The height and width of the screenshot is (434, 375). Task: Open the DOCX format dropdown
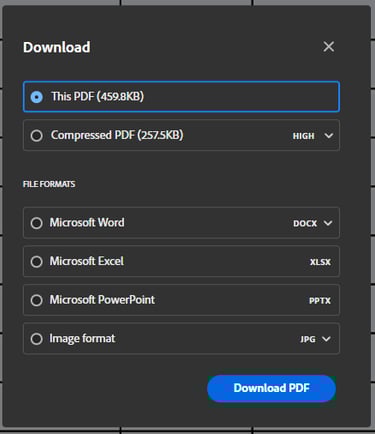coord(313,223)
